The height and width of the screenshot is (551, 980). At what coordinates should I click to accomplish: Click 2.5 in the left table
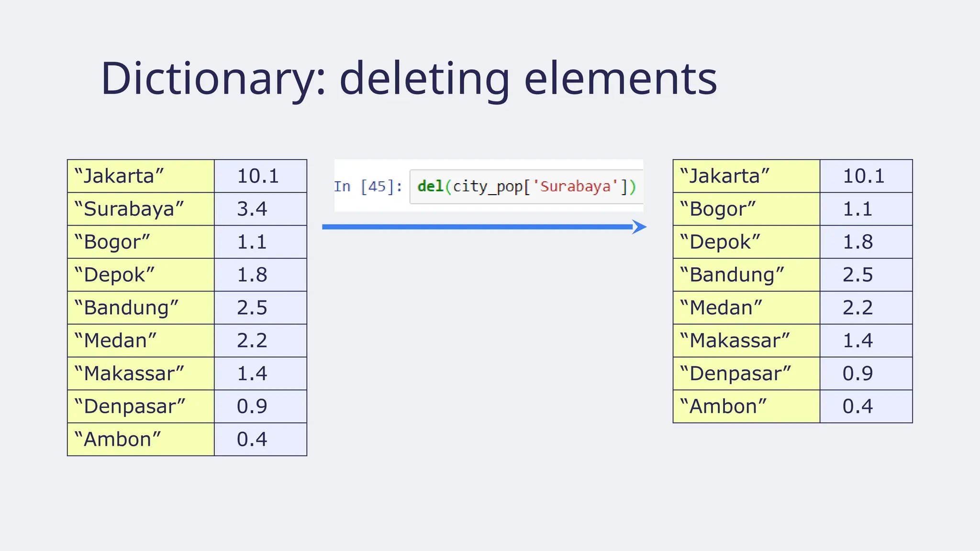pos(260,308)
